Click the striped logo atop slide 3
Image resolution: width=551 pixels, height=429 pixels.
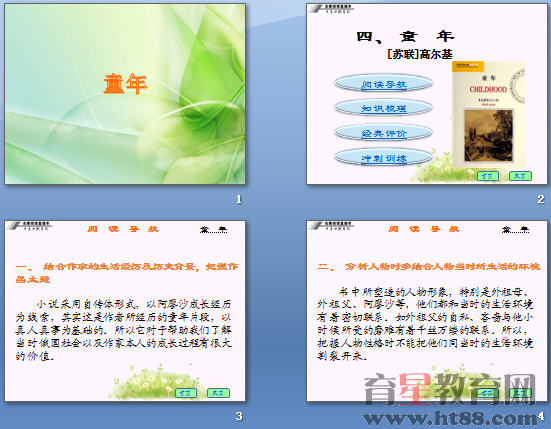30,226
